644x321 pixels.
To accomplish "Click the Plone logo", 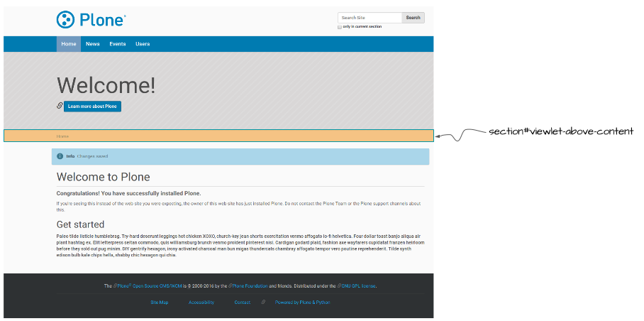I will coord(91,19).
